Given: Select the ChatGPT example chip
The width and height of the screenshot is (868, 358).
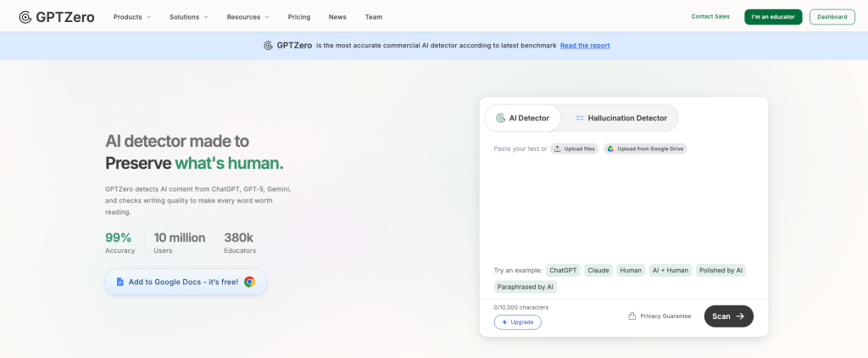Looking at the screenshot, I should pyautogui.click(x=563, y=271).
